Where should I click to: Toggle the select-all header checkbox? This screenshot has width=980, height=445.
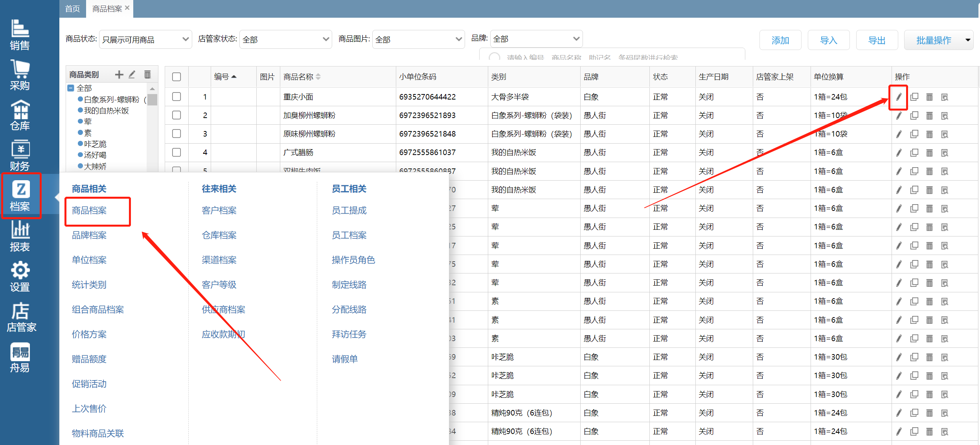point(177,77)
